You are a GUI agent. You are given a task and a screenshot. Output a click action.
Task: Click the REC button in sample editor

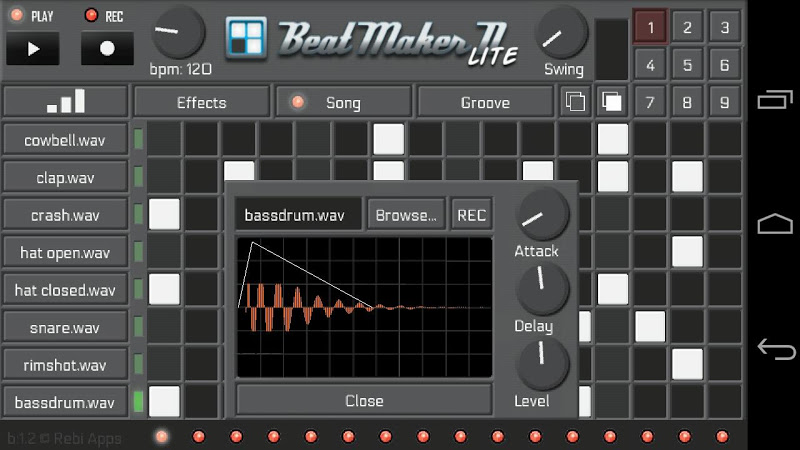(x=471, y=215)
